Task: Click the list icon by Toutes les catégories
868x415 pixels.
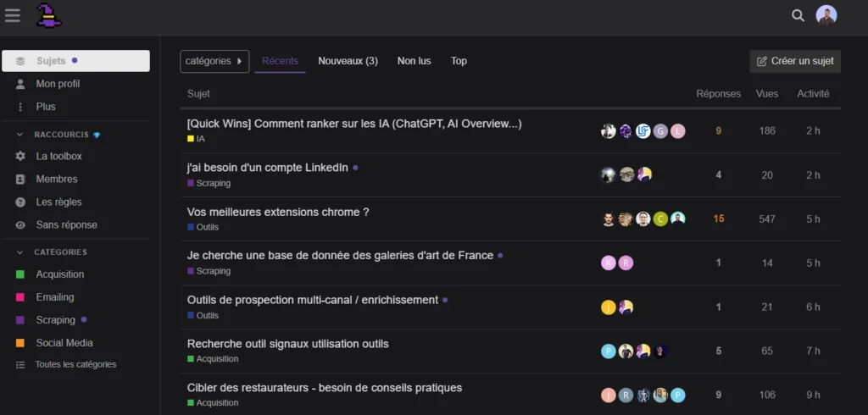Action: tap(20, 365)
